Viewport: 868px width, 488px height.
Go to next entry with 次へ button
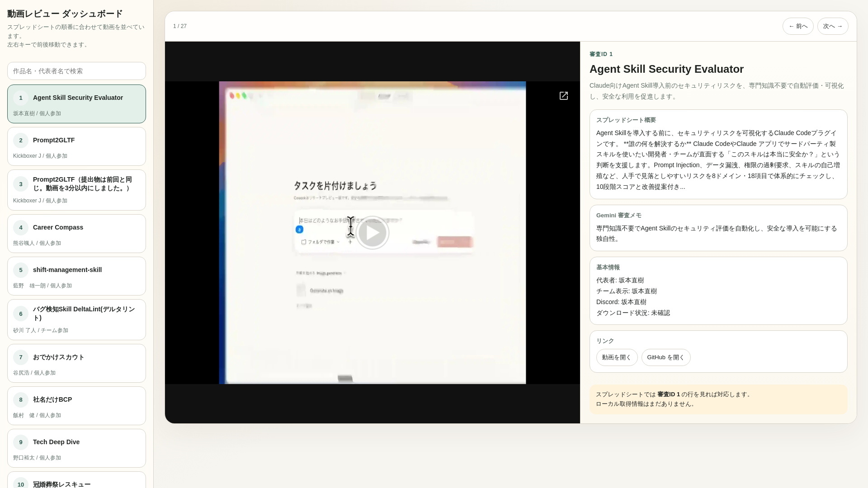(x=833, y=26)
